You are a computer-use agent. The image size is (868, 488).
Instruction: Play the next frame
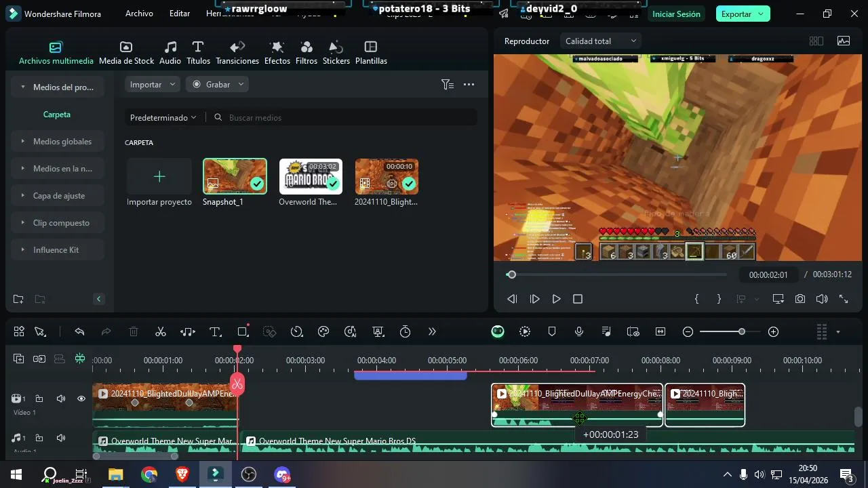tap(534, 299)
